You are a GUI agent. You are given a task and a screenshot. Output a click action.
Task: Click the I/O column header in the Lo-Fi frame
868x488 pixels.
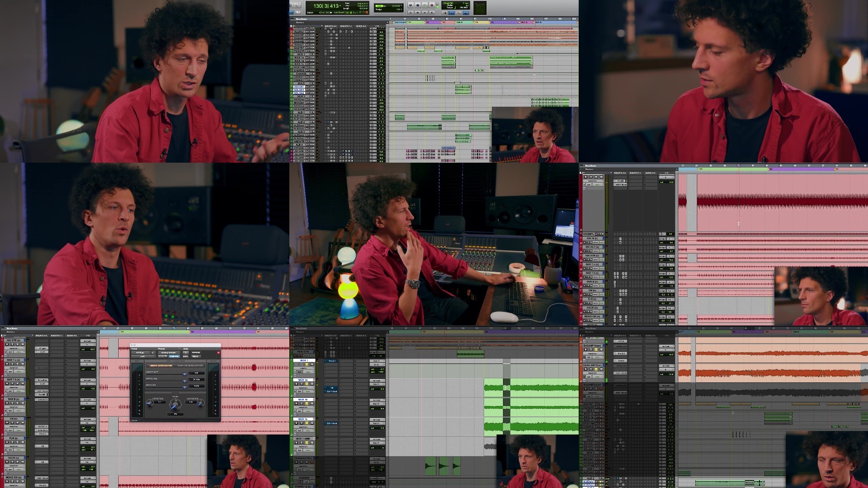88,335
